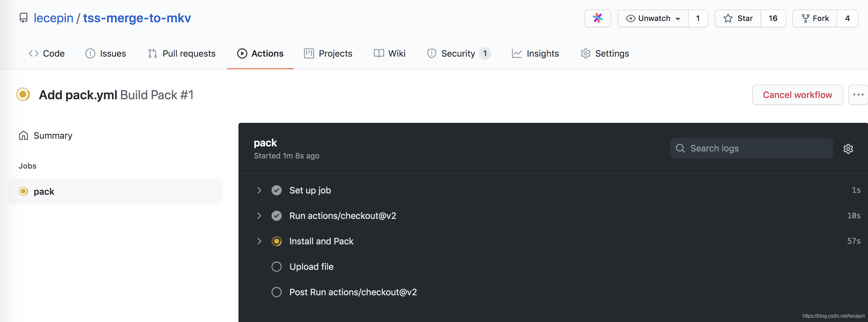Open the Issues tab
Screen dimensions: 868x322
(106, 53)
